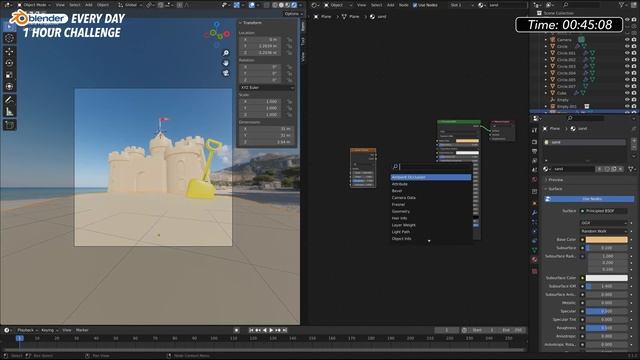Hide Cube with its eye icon
The image size is (640, 360).
point(627,93)
